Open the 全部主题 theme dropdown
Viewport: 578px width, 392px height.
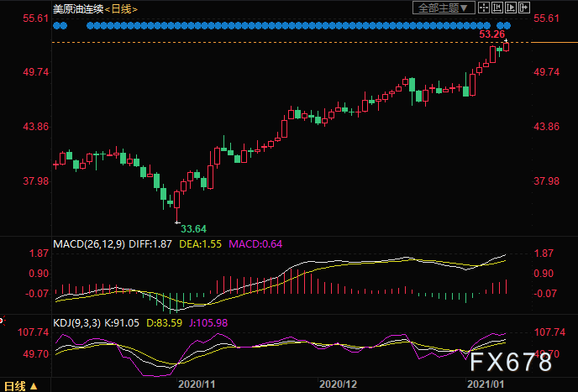tap(442, 8)
